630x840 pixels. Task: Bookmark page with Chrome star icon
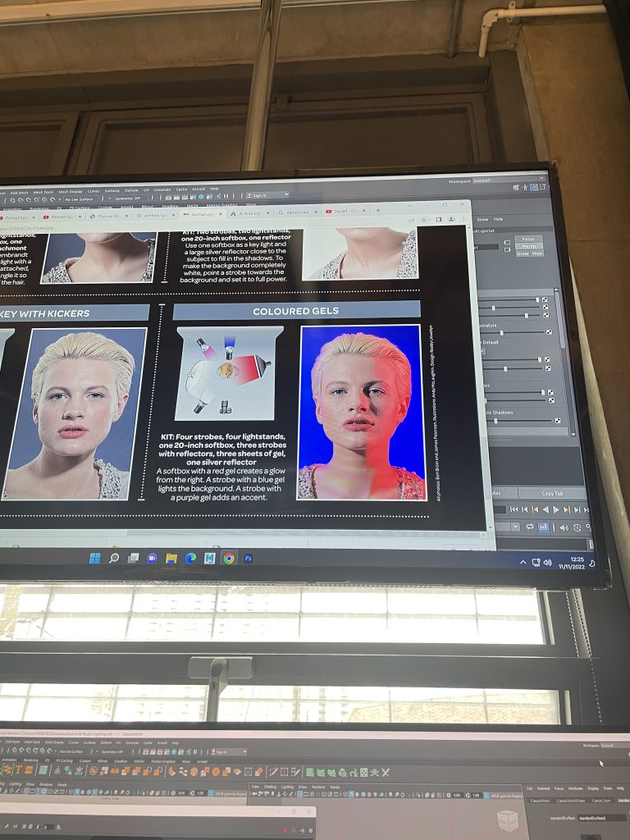(424, 220)
